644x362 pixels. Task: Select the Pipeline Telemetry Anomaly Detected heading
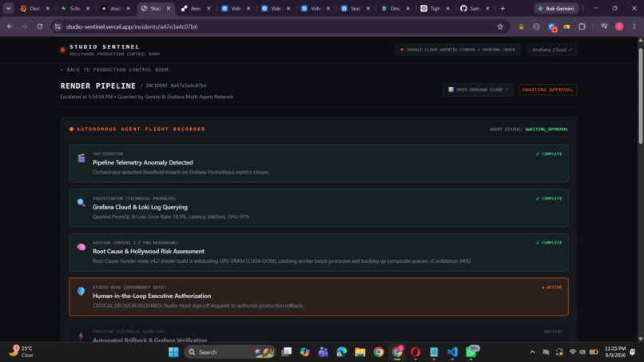(x=142, y=163)
